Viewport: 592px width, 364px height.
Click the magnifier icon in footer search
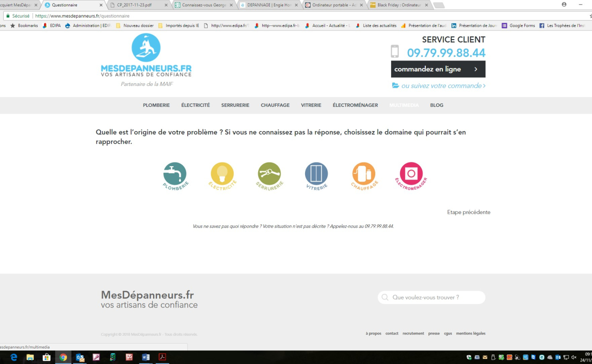point(385,297)
